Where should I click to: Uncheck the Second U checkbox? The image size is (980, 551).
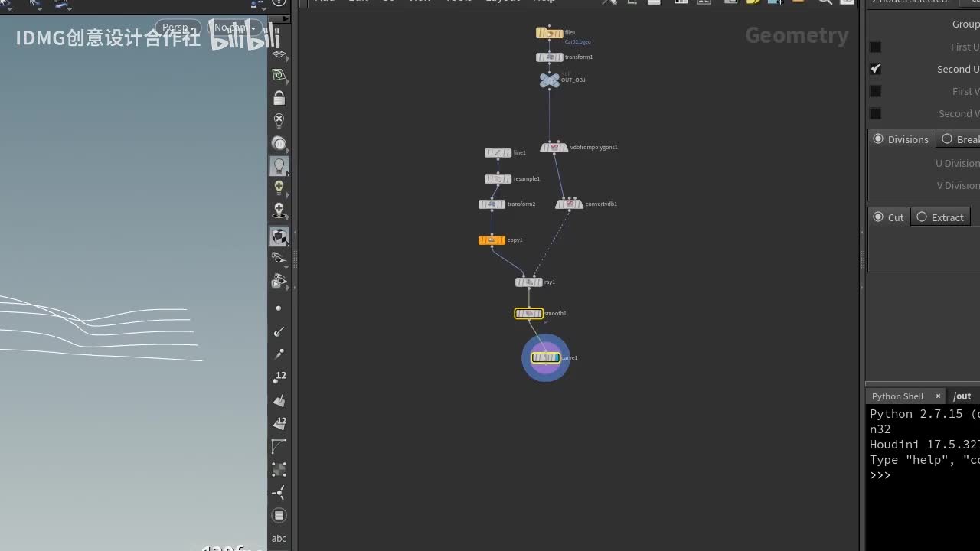875,69
